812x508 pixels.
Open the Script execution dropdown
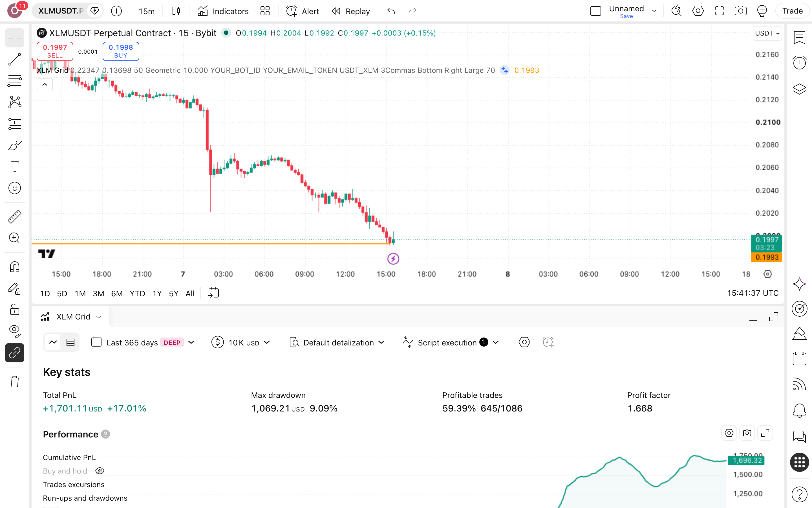click(451, 342)
